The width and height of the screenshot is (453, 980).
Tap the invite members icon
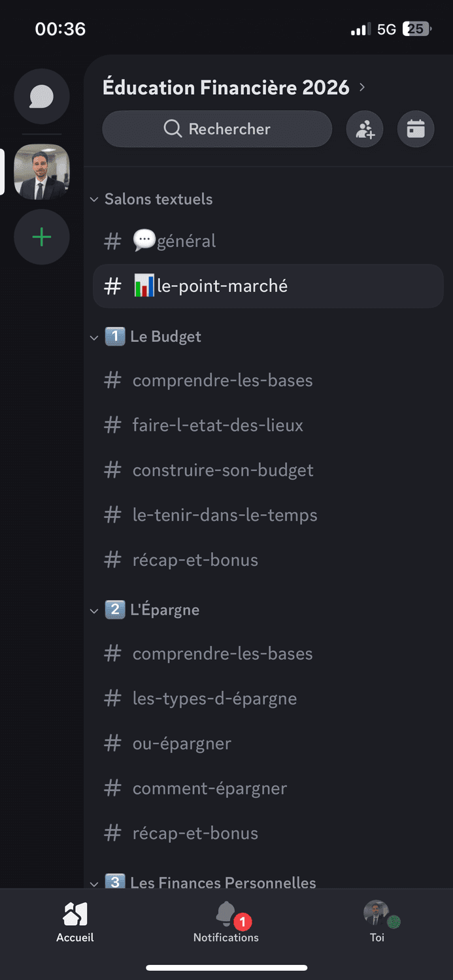click(365, 129)
